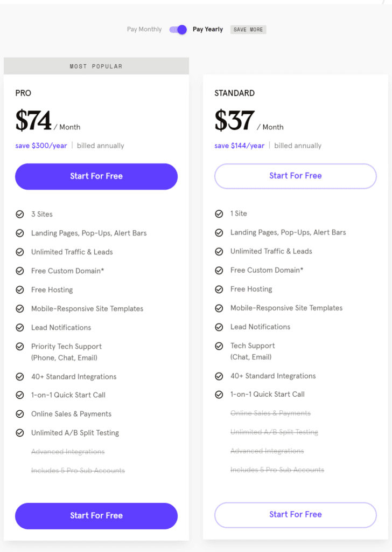Select the Pay Monthly label

tap(144, 29)
